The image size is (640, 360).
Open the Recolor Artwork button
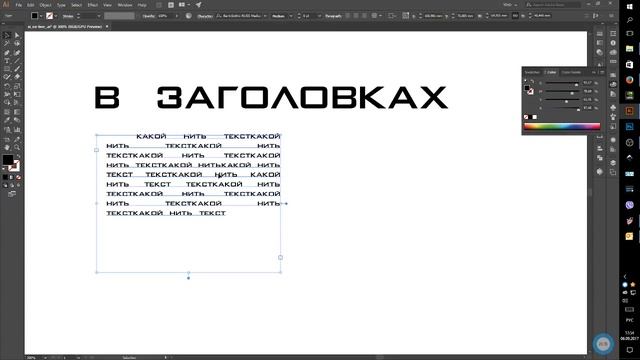(x=189, y=16)
